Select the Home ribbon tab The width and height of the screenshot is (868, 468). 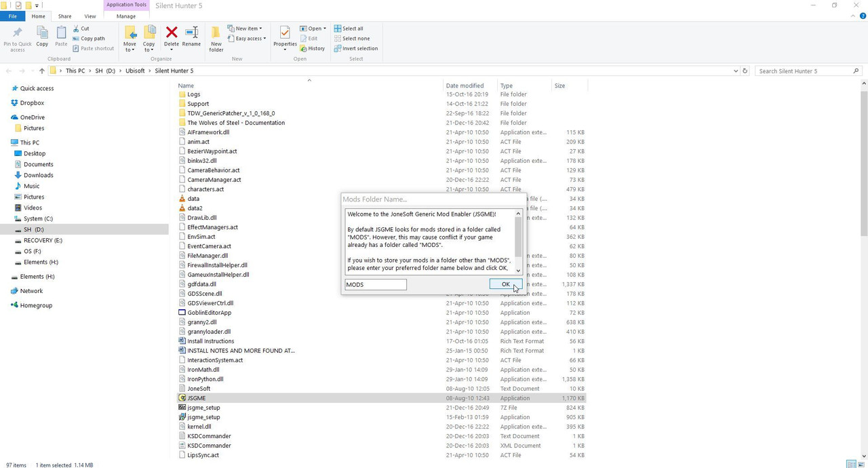(38, 16)
